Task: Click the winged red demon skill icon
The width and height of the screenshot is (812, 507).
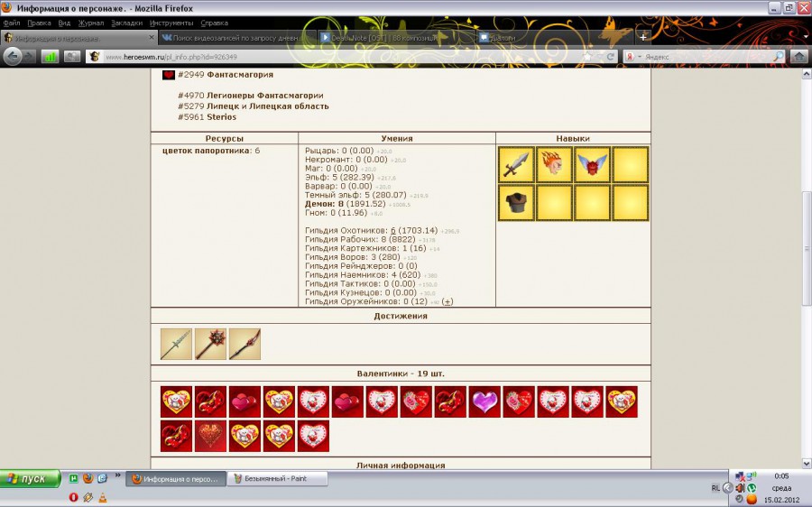Action: click(x=591, y=164)
